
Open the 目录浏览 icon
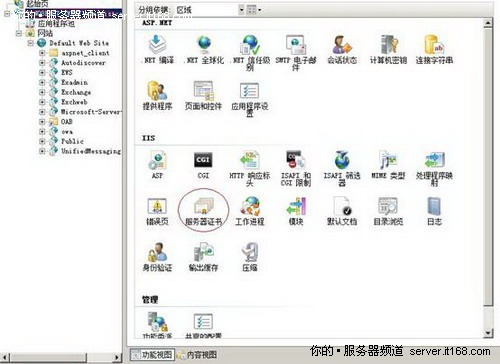coord(388,211)
